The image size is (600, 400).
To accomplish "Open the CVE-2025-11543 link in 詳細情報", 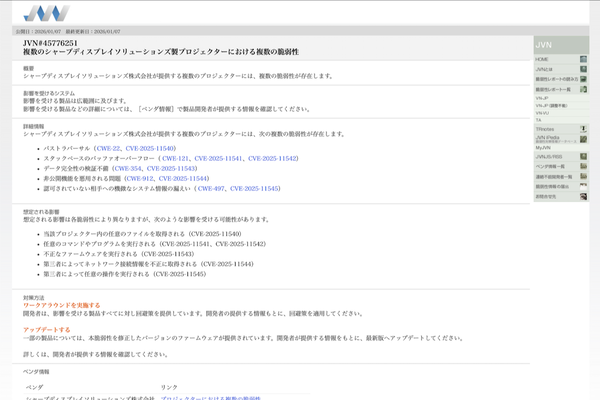I will 171,168.
